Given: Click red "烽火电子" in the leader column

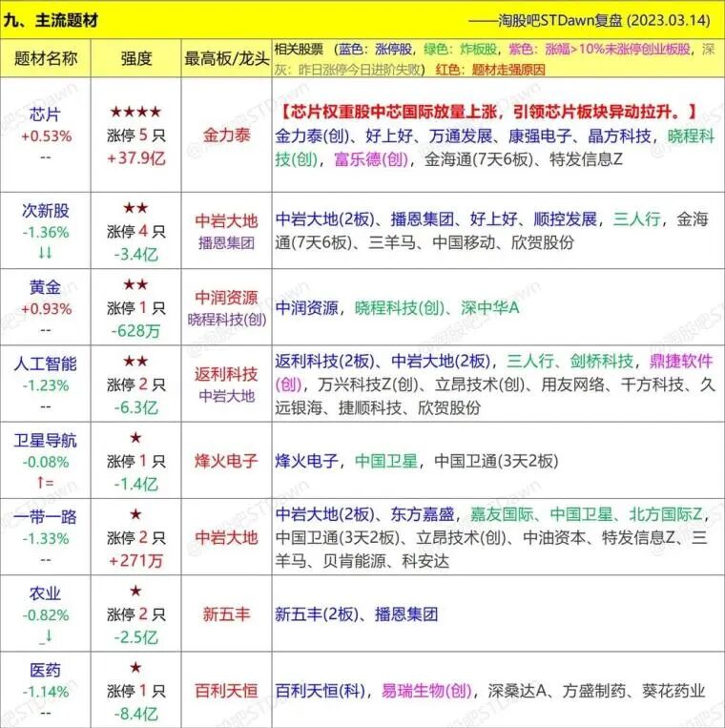Looking at the screenshot, I should pyautogui.click(x=226, y=461).
